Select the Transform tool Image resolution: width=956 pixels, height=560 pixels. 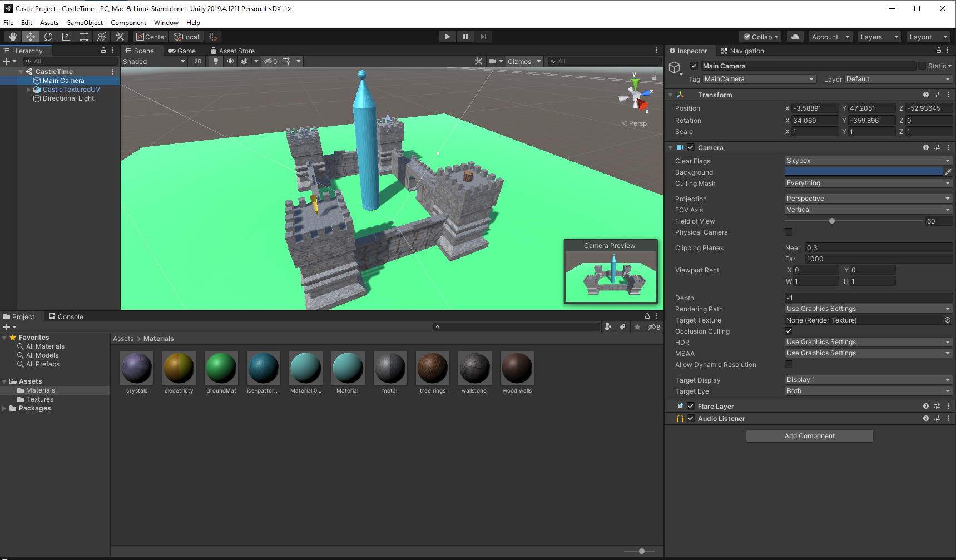click(x=102, y=37)
